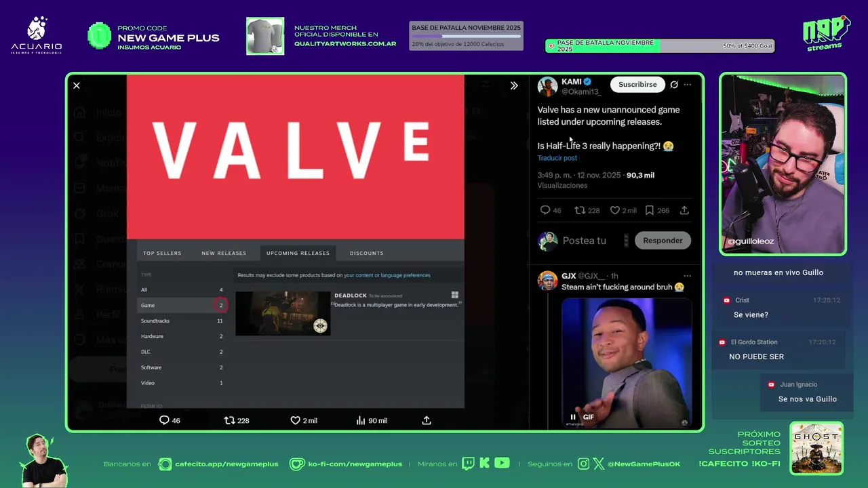This screenshot has width=868, height=488.
Task: Click the Traducir post link
Action: coord(557,158)
